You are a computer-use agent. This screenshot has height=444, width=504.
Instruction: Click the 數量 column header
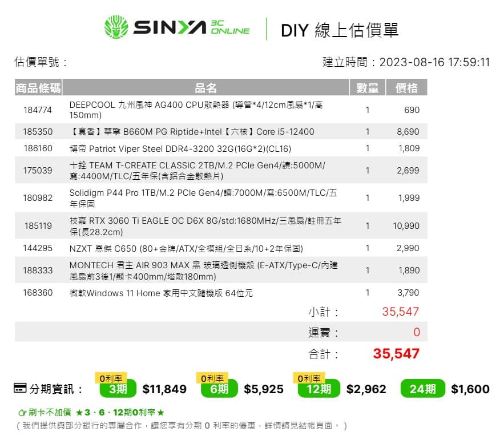367,87
